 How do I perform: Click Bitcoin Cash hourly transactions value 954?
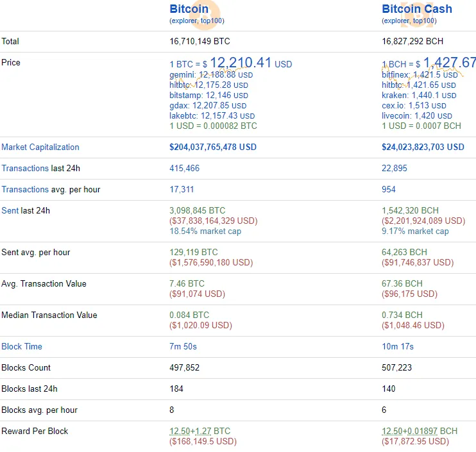pyautogui.click(x=389, y=190)
